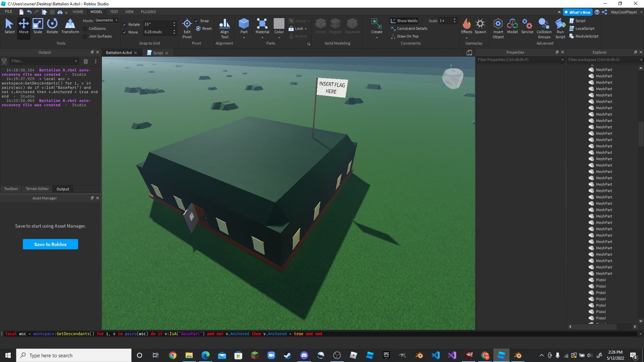Enable the Join Surfaces checkbox
The height and width of the screenshot is (362, 644).
point(85,37)
